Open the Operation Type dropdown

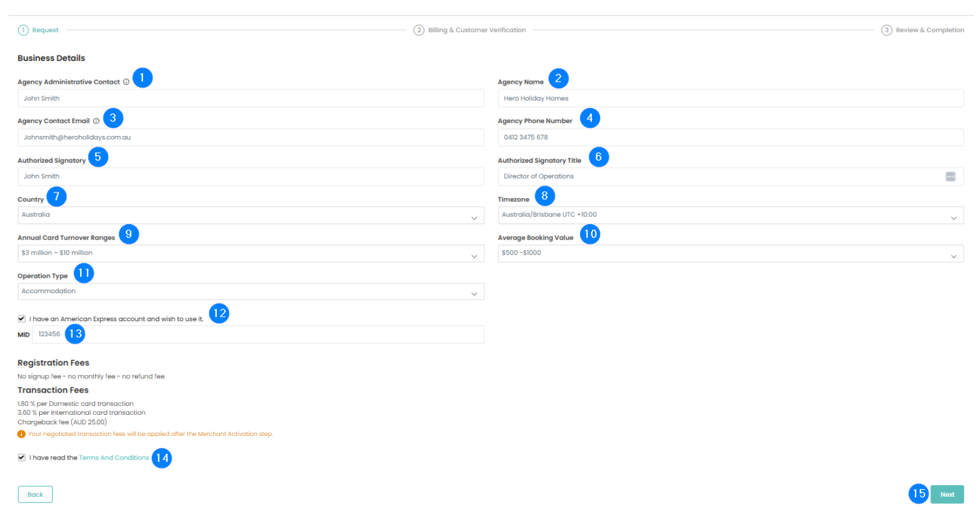pyautogui.click(x=250, y=292)
